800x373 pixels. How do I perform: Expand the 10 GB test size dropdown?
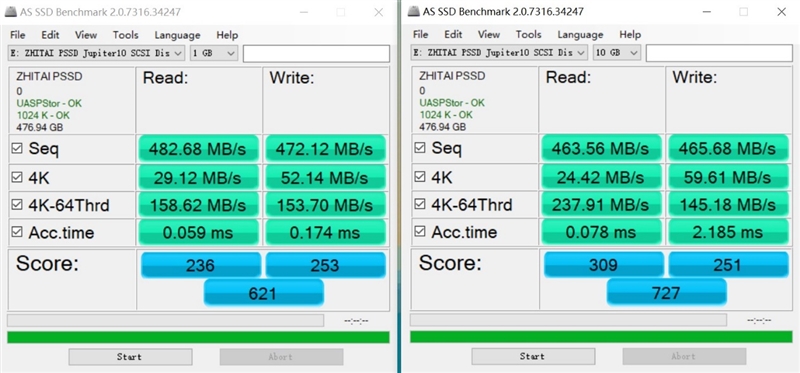[x=616, y=53]
